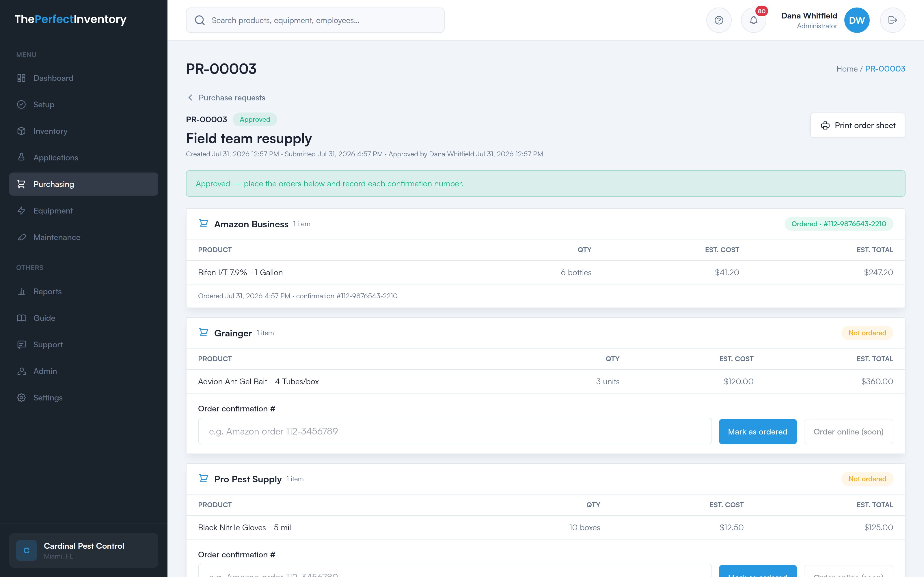Click the Home breadcrumb link

click(847, 69)
